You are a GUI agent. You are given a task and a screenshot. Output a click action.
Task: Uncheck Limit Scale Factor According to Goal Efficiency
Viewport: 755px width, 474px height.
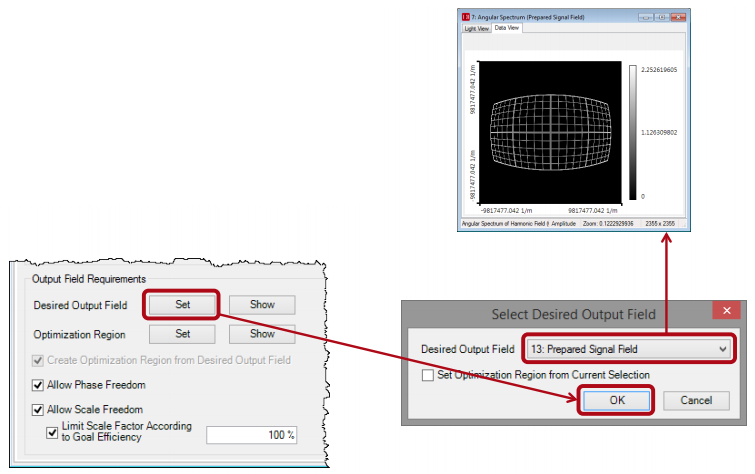[52, 433]
